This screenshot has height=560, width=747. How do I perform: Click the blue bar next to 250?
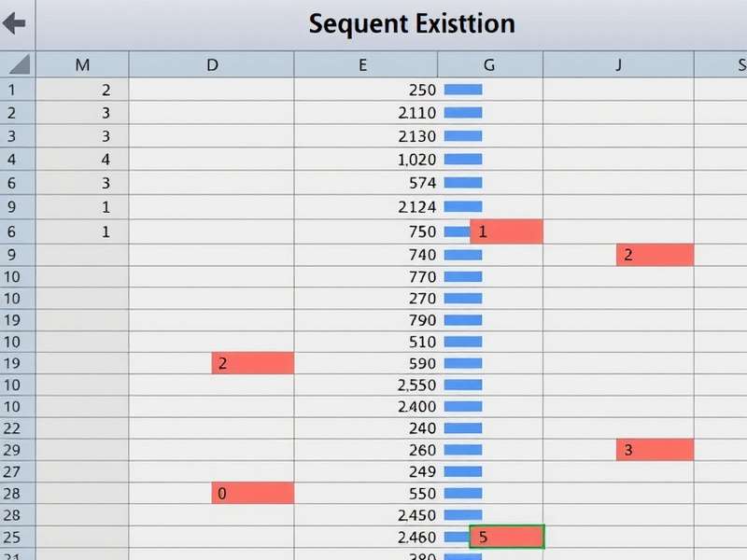462,90
